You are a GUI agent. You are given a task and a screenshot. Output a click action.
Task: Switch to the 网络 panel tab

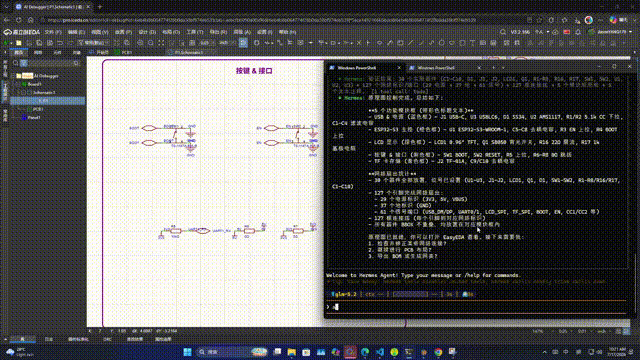click(38, 53)
